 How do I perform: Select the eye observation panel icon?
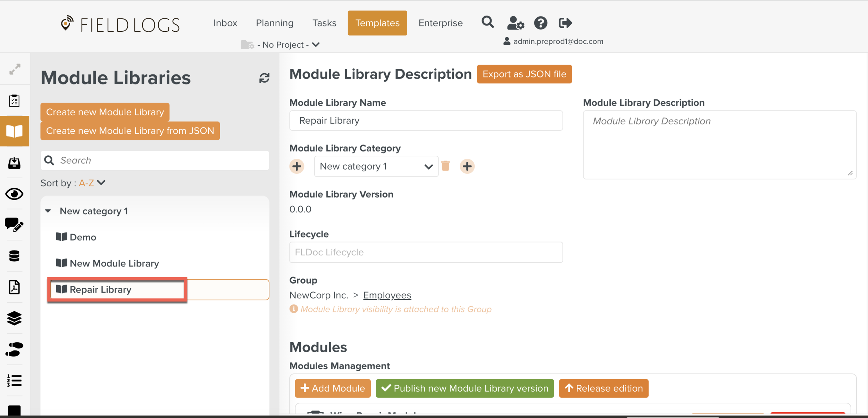pos(14,194)
